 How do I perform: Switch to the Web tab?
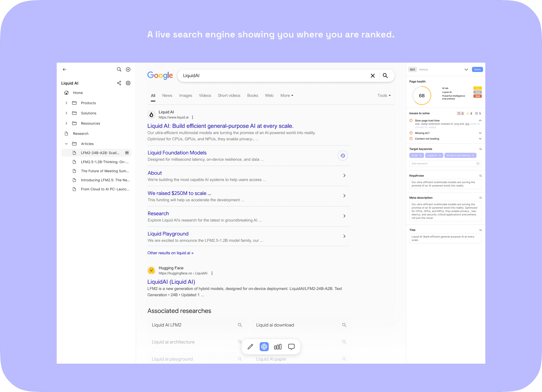click(269, 96)
